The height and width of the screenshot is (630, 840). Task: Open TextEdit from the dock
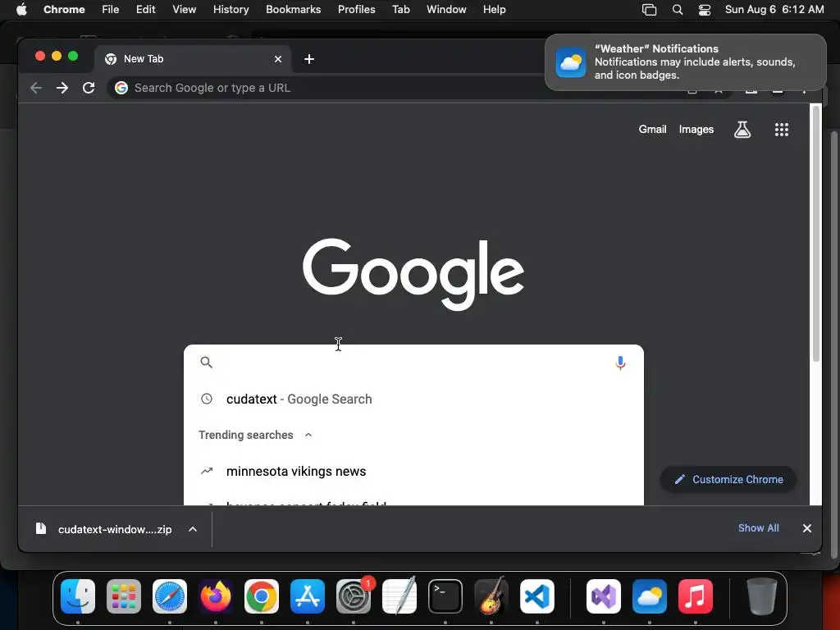399,596
